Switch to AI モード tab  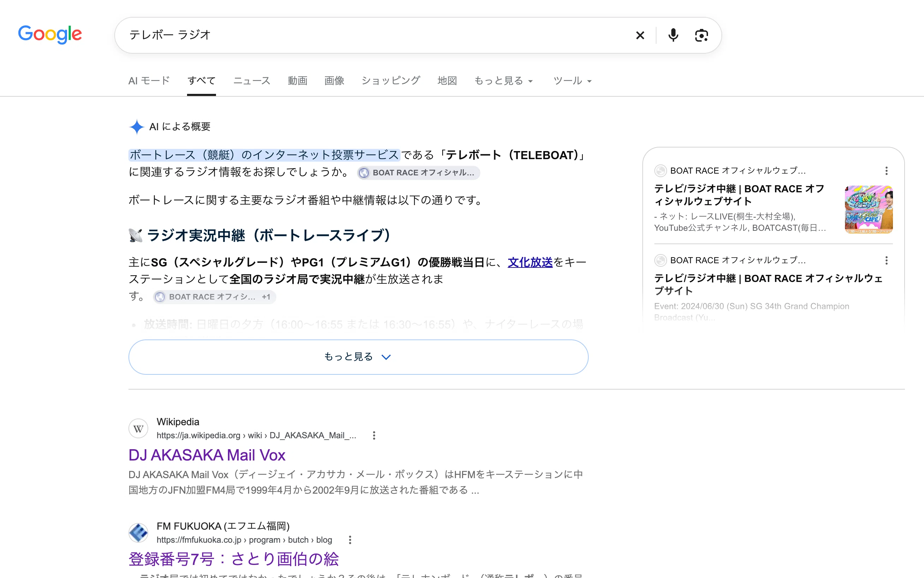pos(149,81)
